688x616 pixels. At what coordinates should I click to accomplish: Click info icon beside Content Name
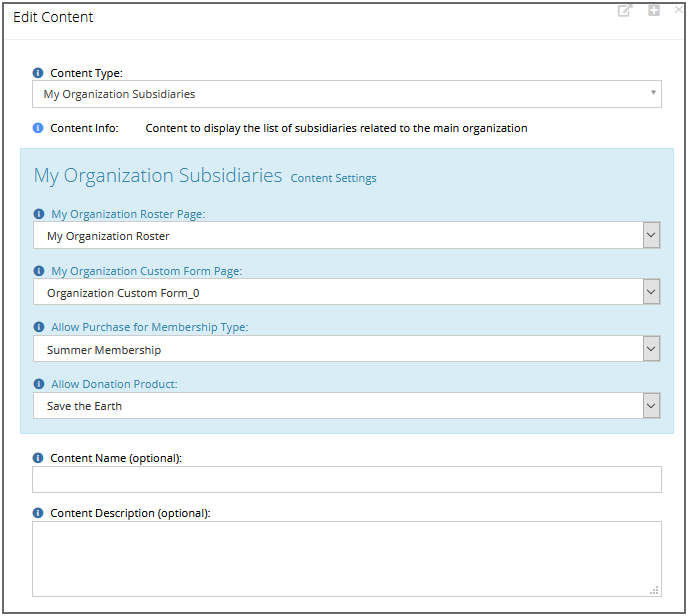point(38,458)
